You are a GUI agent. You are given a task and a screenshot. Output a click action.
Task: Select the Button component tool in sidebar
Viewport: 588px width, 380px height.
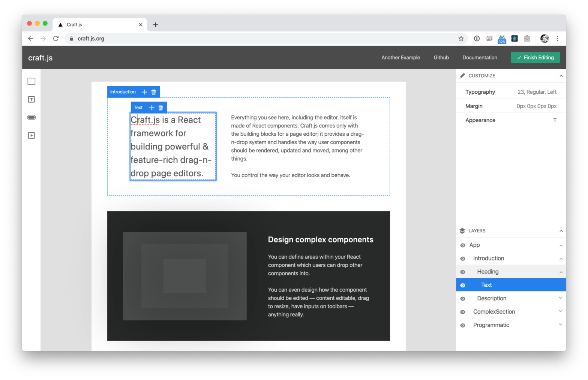(31, 117)
